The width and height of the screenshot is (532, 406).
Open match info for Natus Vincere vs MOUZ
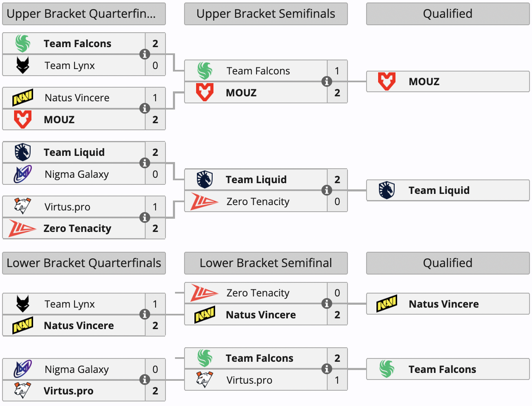[x=144, y=108]
